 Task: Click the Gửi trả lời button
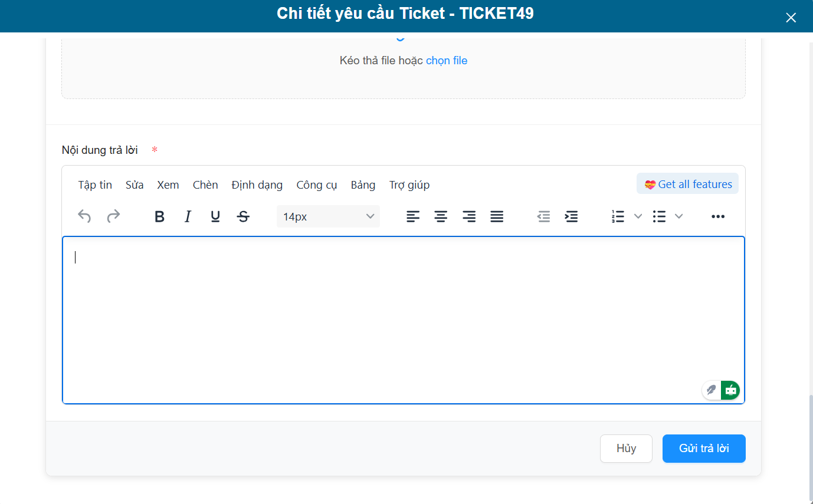pos(704,449)
